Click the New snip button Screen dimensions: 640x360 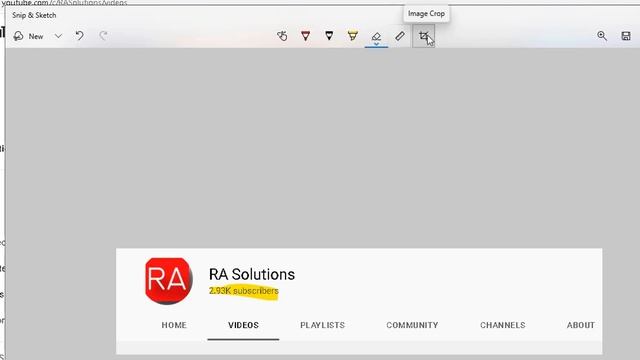[28, 36]
